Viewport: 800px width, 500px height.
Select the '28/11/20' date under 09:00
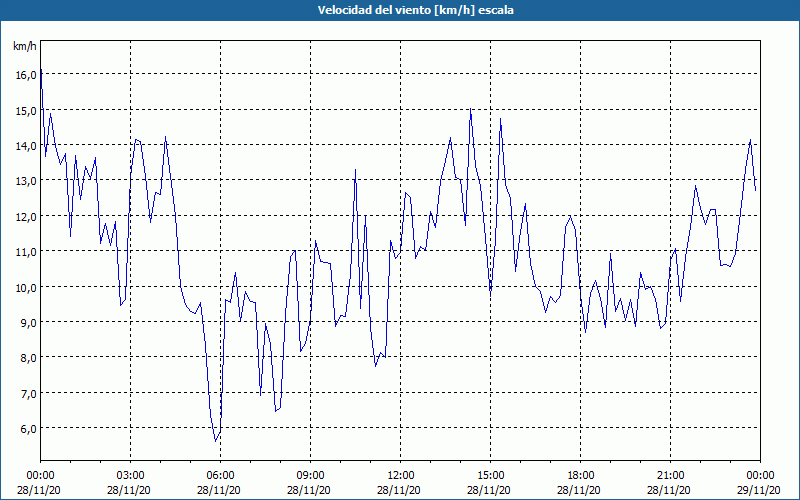[309, 490]
